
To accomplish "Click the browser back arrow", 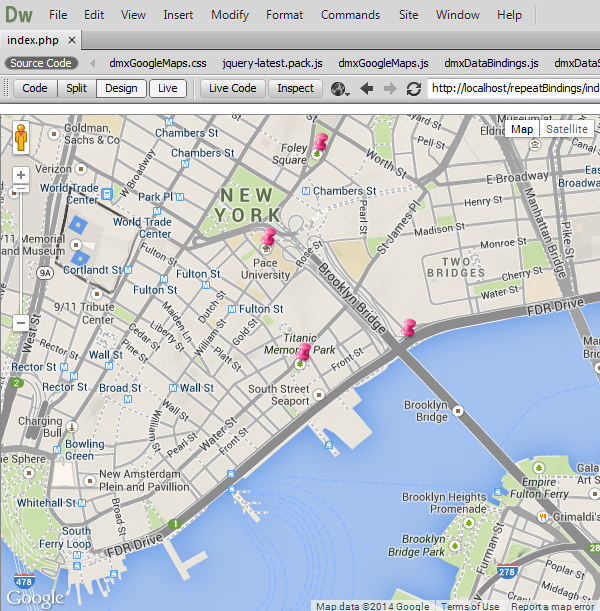I will click(366, 89).
